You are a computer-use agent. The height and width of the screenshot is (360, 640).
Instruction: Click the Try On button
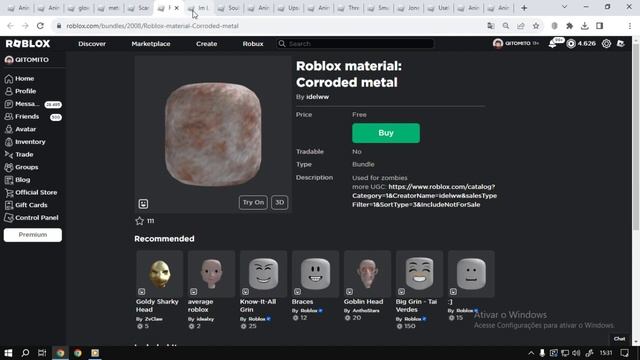coord(253,202)
